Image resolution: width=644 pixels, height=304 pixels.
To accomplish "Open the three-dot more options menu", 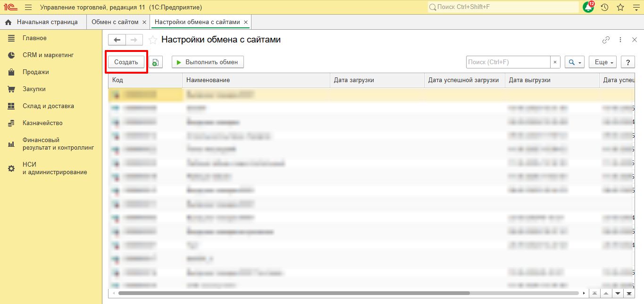I will (621, 40).
